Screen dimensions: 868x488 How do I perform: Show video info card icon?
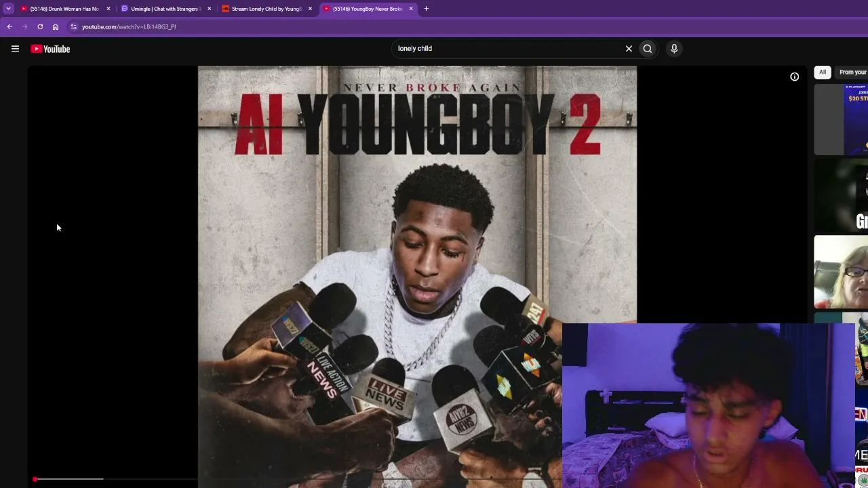coord(794,77)
